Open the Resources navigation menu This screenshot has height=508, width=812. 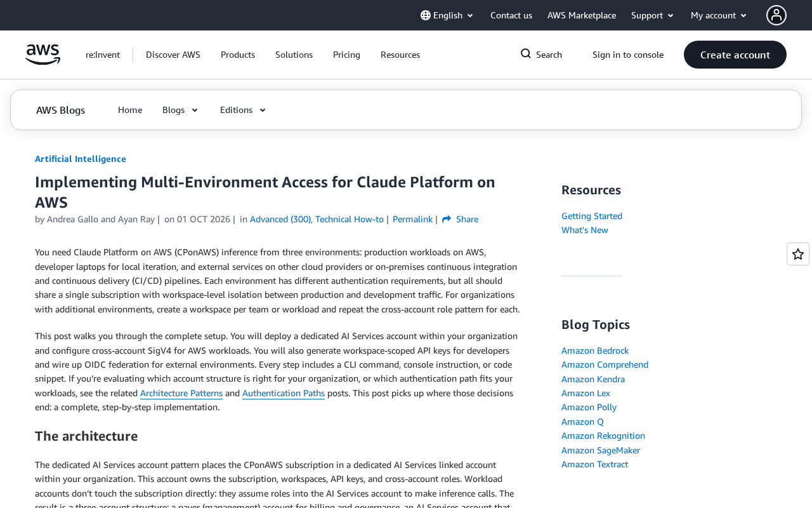click(400, 55)
